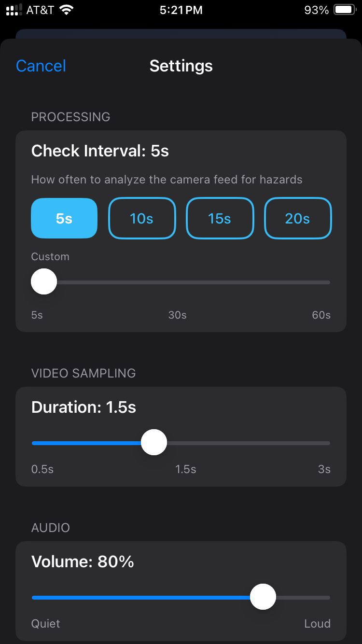Screen dimensions: 362x644
Task: Choose the 10s check interval
Action: pos(142,218)
